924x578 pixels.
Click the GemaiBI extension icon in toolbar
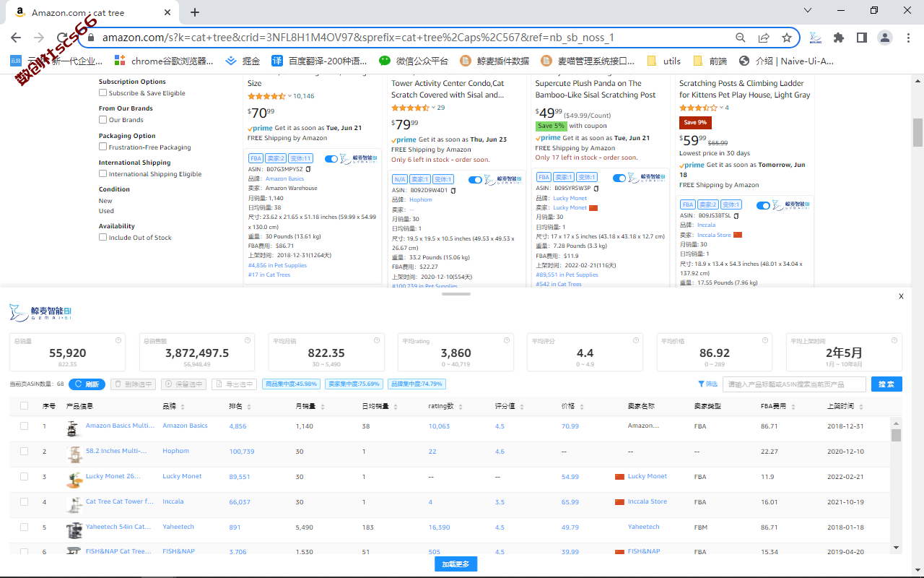(x=815, y=38)
